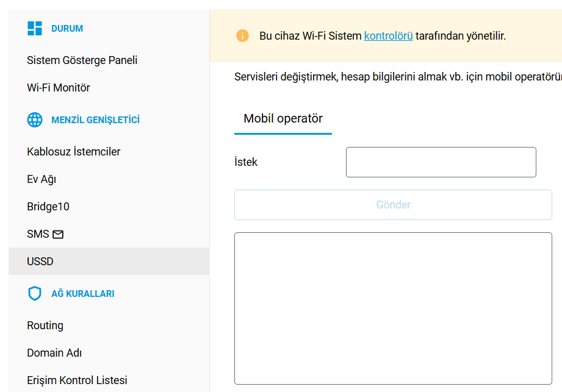Image resolution: width=562 pixels, height=392 pixels.
Task: Click the envelope icon next to SMS
Action: coord(58,234)
